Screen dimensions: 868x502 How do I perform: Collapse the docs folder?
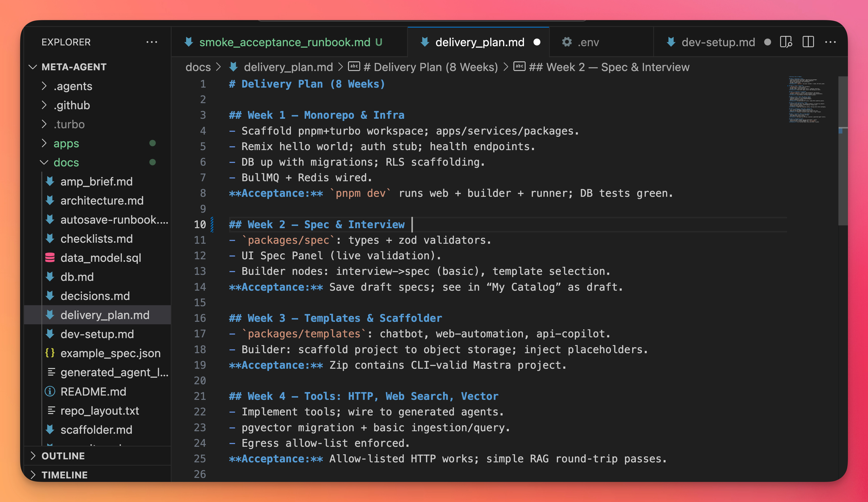point(44,162)
